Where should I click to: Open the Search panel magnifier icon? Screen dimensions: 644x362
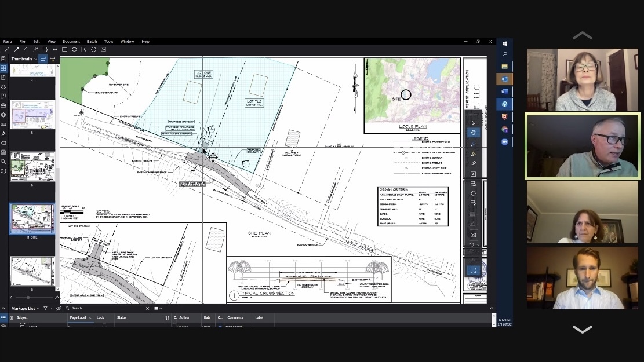click(x=3, y=162)
